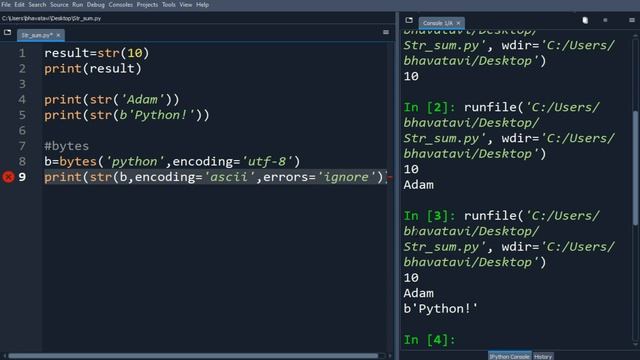Open the console pane options menu

coord(631,20)
